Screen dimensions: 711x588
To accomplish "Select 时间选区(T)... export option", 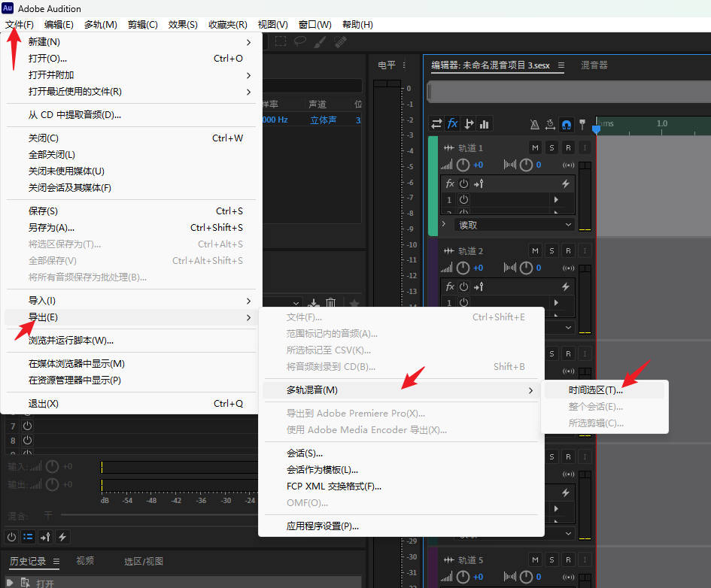I will coord(604,390).
